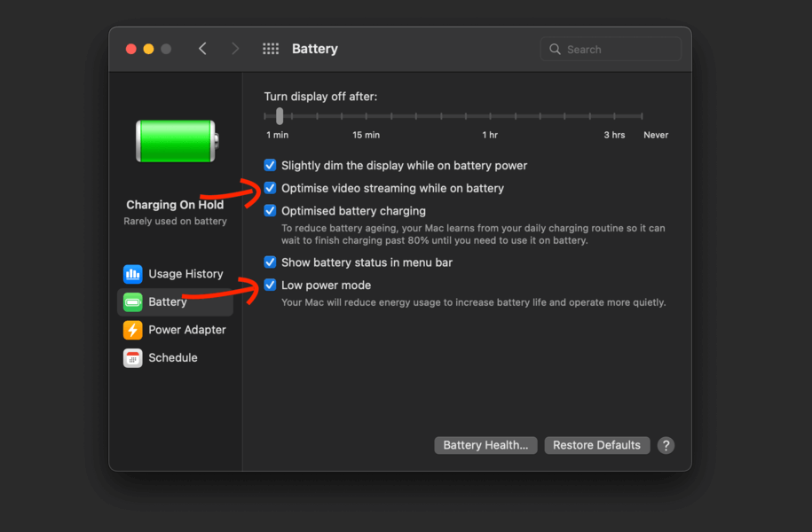The height and width of the screenshot is (532, 812).
Task: Toggle Slightly dim the display checkbox
Action: pyautogui.click(x=270, y=165)
